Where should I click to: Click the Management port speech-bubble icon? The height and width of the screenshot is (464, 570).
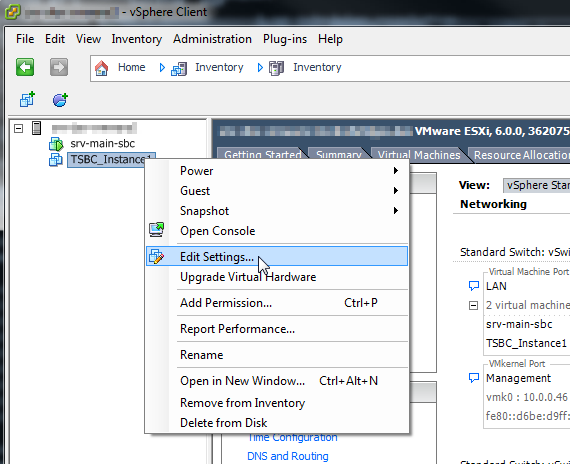click(474, 378)
